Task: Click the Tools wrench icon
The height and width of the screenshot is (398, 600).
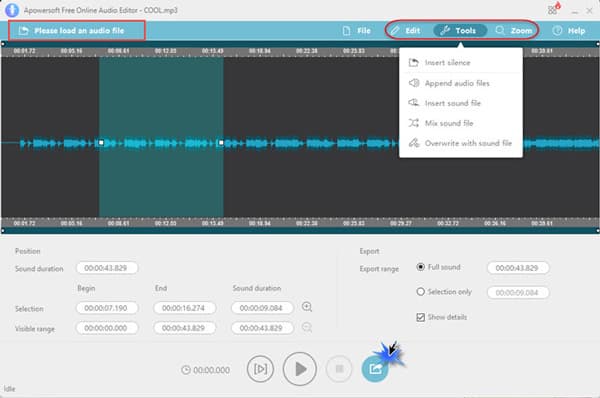Action: coord(445,31)
